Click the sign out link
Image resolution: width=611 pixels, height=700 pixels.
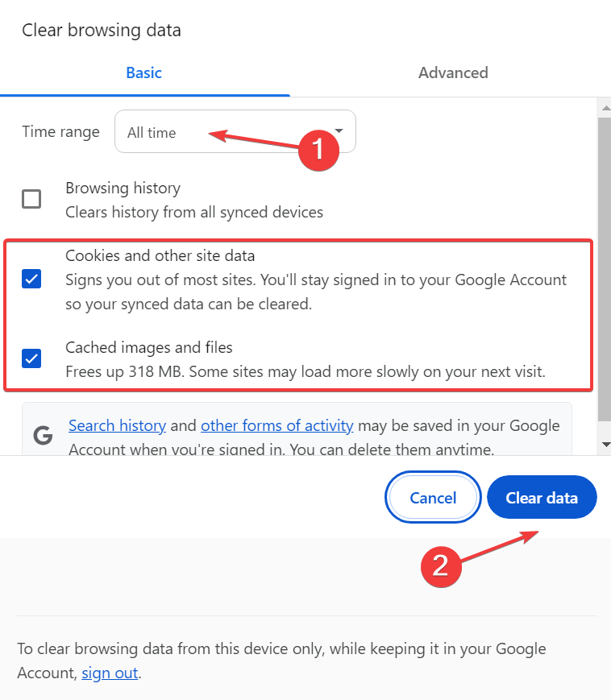[x=110, y=673]
